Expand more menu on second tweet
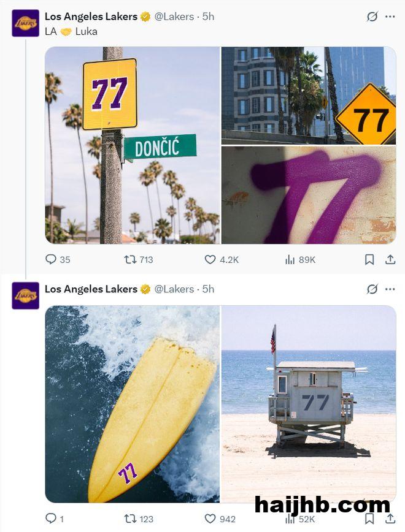Image resolution: width=405 pixels, height=532 pixels. 390,289
